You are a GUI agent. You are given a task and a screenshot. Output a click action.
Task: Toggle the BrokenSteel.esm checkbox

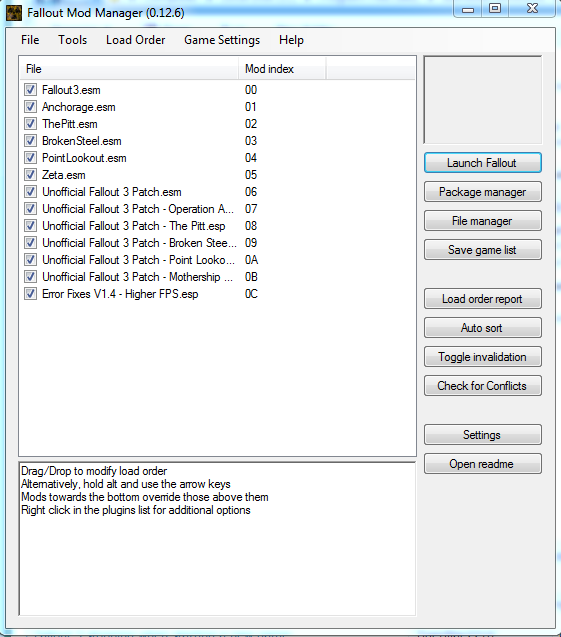click(x=30, y=141)
